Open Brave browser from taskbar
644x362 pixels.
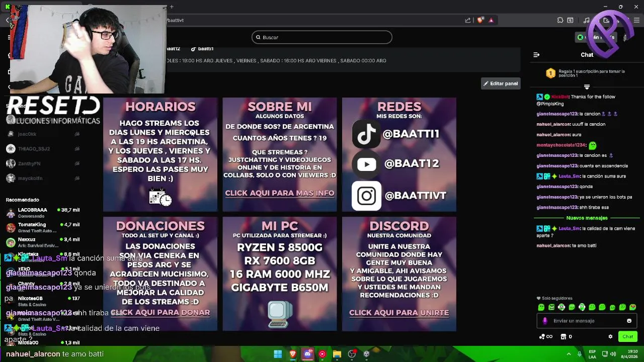293,354
